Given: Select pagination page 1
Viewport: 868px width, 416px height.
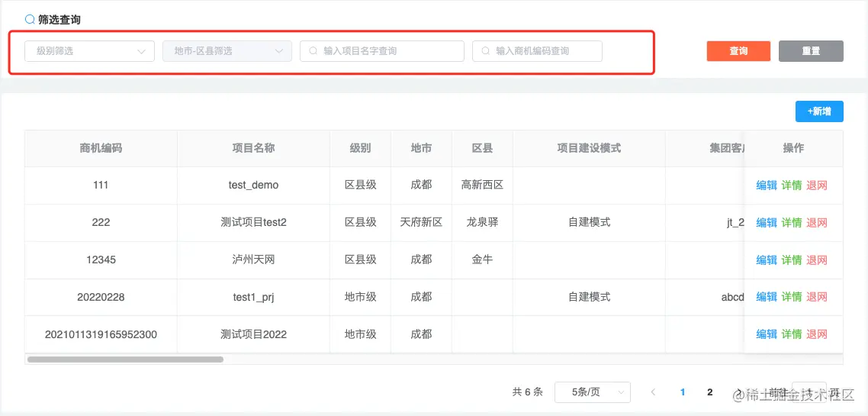Looking at the screenshot, I should click(x=683, y=392).
